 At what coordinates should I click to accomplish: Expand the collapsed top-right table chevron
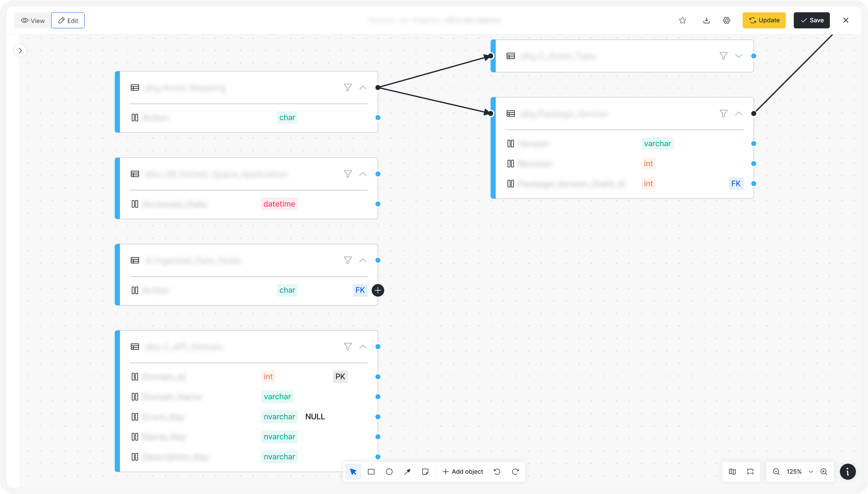[739, 56]
